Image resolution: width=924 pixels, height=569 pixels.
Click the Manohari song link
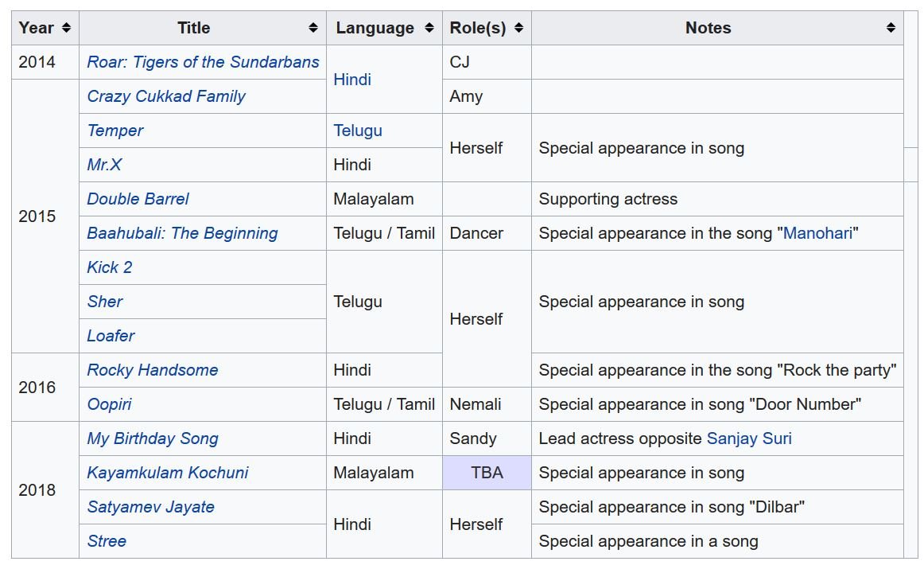(817, 233)
